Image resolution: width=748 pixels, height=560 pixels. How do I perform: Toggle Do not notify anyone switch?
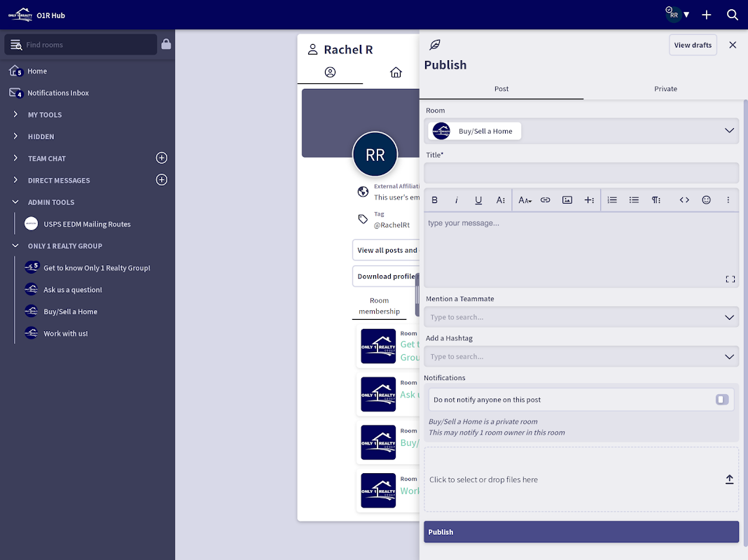(722, 400)
